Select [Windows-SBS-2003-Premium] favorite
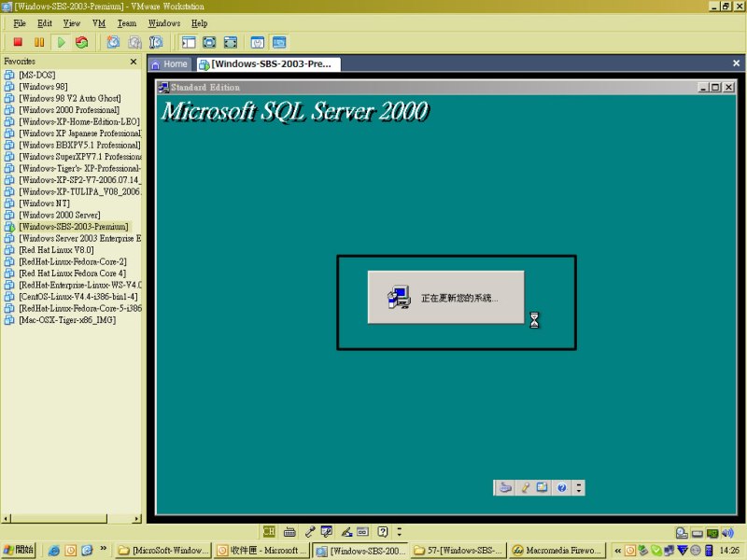 pyautogui.click(x=74, y=227)
